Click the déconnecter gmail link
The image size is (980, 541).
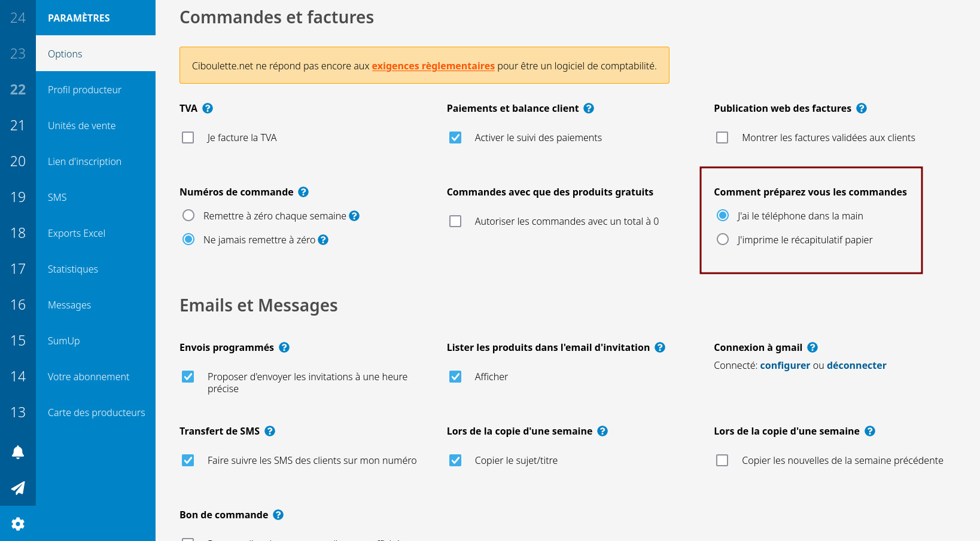point(856,365)
